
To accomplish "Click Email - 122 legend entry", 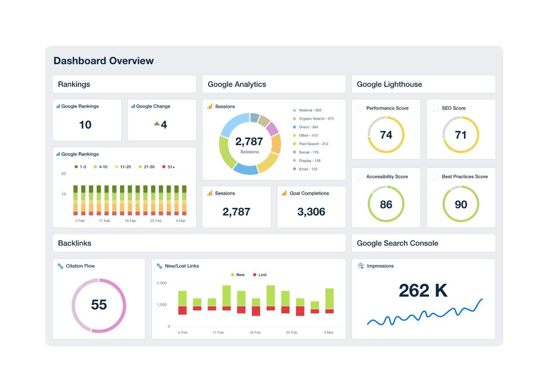I will (305, 169).
